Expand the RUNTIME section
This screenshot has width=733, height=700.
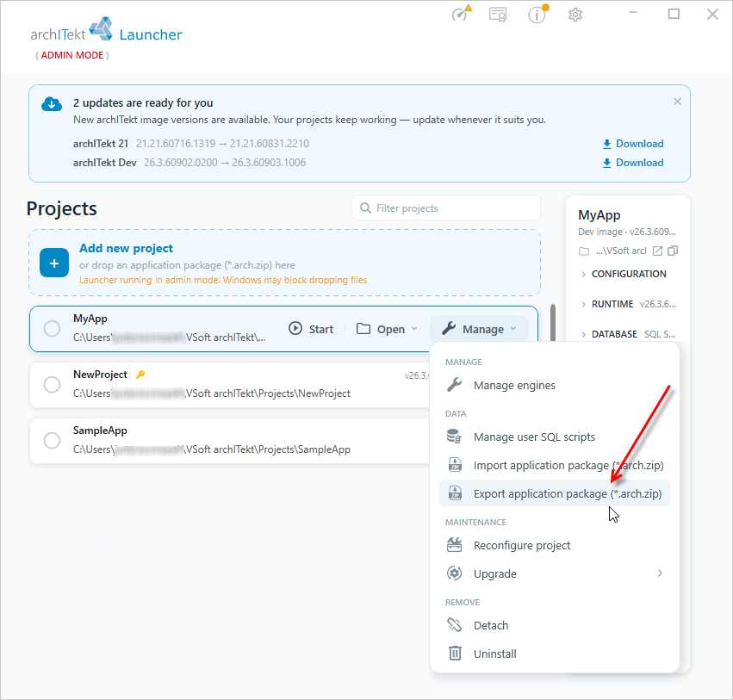coord(628,304)
